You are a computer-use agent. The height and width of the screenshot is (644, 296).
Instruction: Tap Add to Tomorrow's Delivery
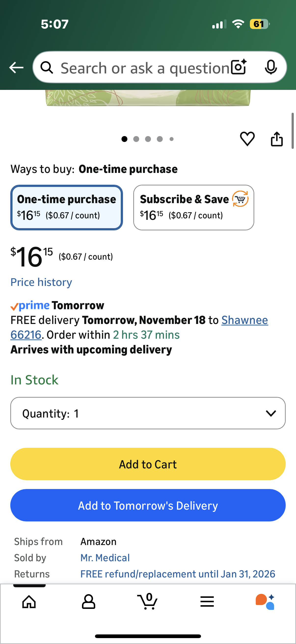coord(148,505)
